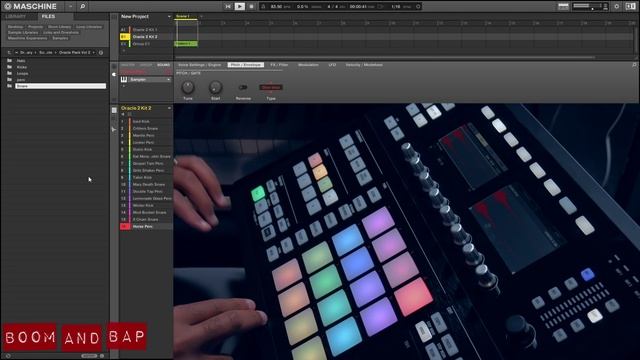Click the Maschine logo in the header

pyautogui.click(x=30, y=6)
